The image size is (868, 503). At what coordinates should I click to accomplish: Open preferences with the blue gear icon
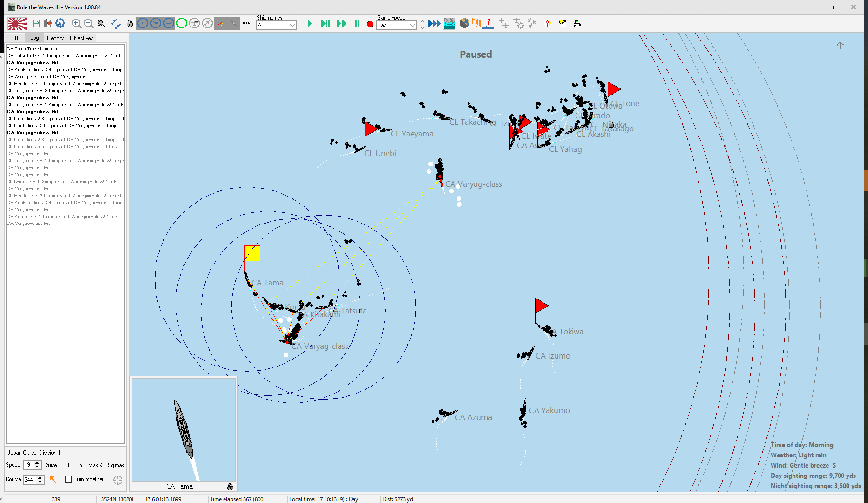(x=60, y=23)
